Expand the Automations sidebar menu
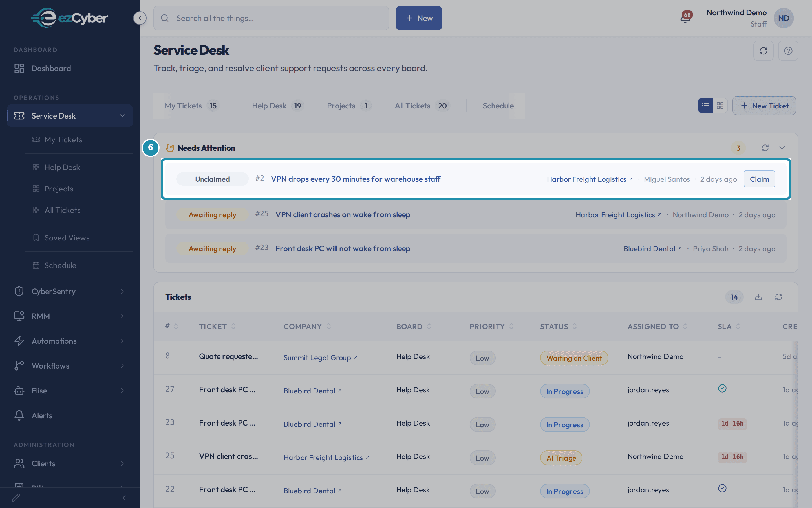Viewport: 812px width, 508px height. [x=70, y=341]
